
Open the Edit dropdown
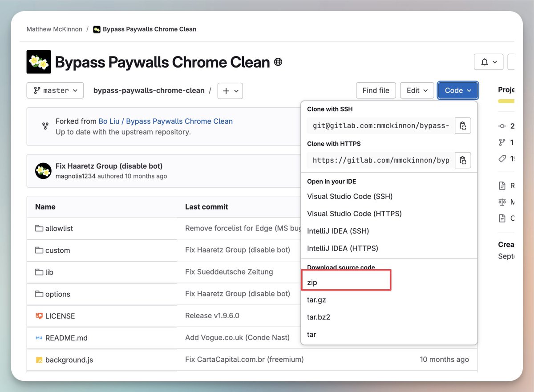pyautogui.click(x=417, y=90)
